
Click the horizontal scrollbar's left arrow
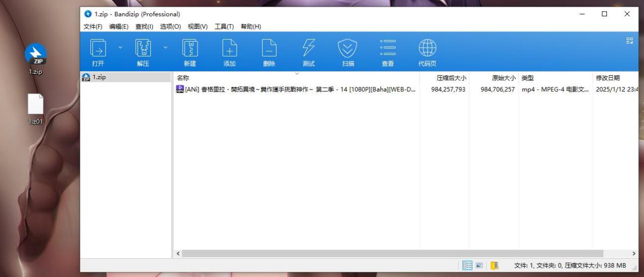(x=178, y=253)
